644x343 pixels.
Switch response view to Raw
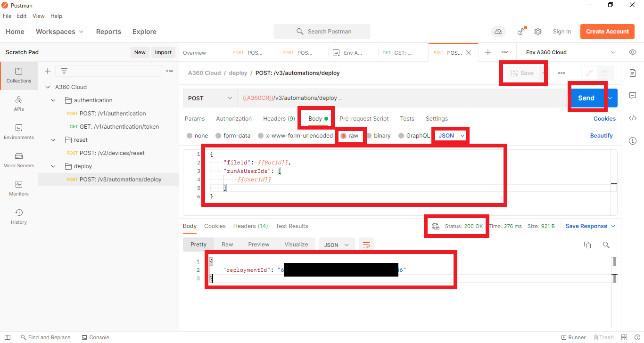click(x=227, y=245)
